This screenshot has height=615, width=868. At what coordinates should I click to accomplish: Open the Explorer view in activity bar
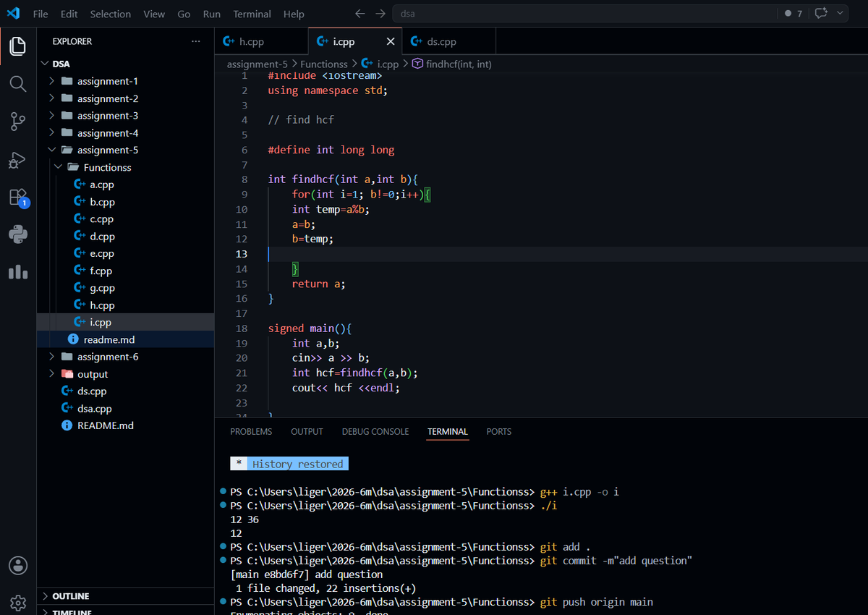(18, 47)
